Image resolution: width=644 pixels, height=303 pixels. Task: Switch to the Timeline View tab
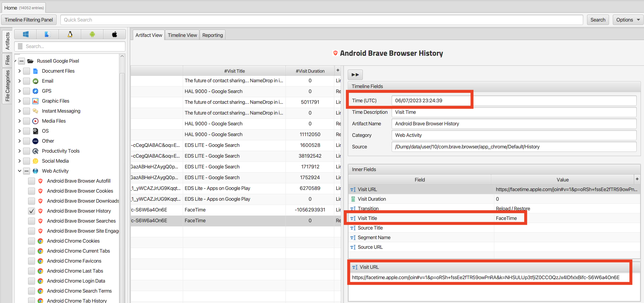182,35
